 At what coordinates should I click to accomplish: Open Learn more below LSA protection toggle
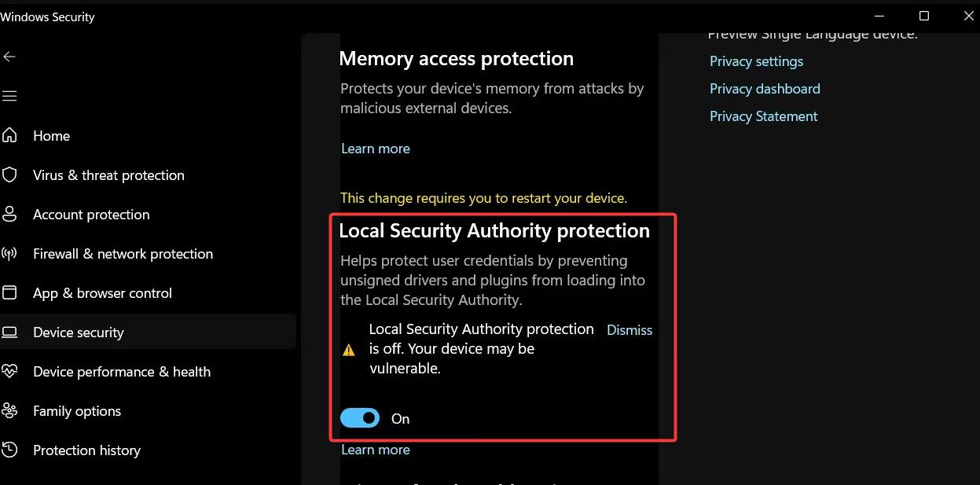376,450
